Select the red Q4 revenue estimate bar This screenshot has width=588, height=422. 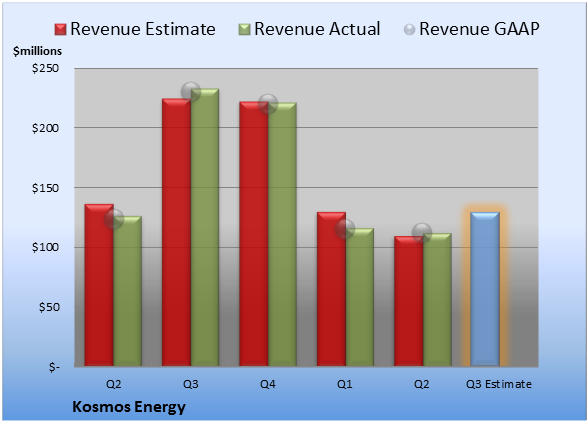tap(254, 234)
